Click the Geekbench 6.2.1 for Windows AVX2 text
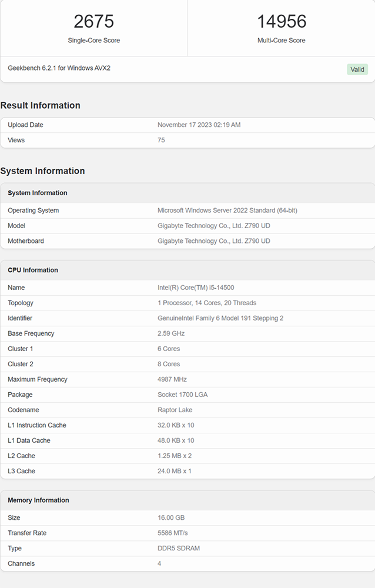The height and width of the screenshot is (588, 375). [59, 68]
